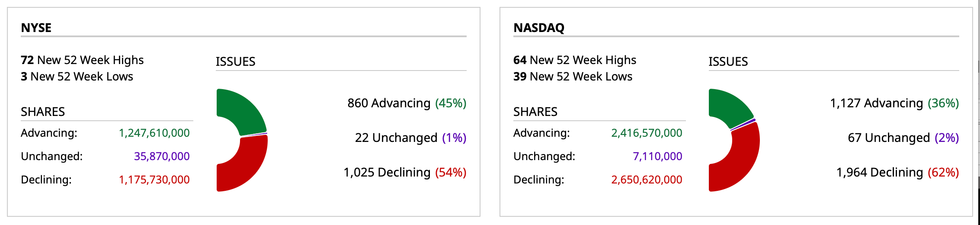
Task: Click NASDAQ 64 New 52 Week Highs
Action: click(575, 60)
